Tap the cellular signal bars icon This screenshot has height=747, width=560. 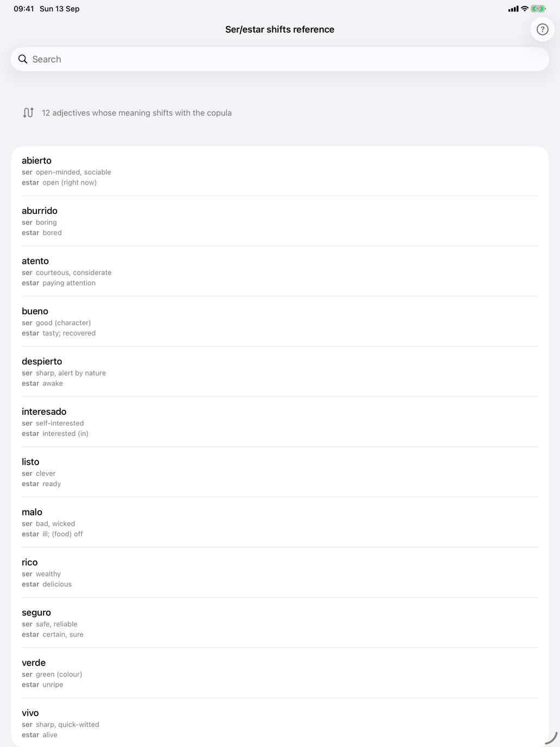point(513,9)
